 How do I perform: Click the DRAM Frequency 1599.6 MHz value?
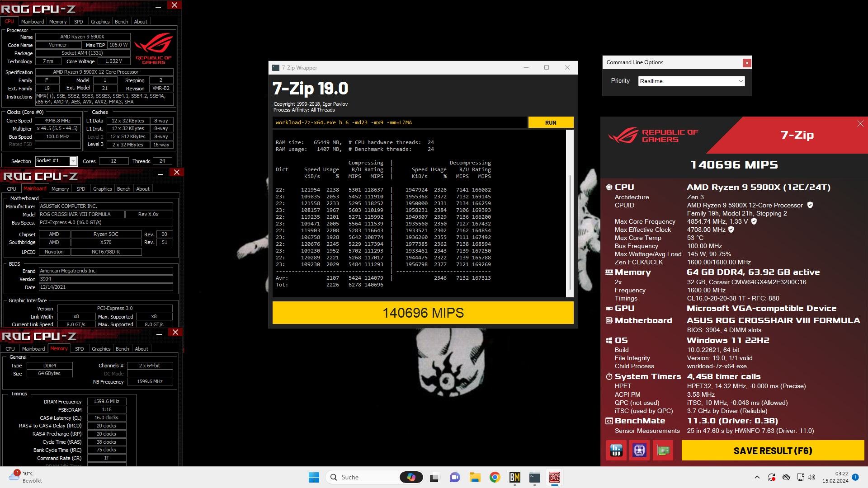tap(106, 401)
